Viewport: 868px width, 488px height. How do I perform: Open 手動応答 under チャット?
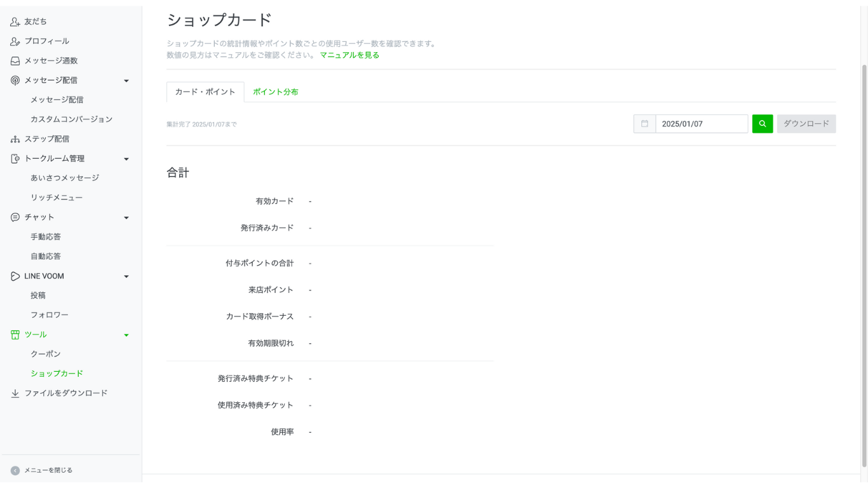pos(46,237)
